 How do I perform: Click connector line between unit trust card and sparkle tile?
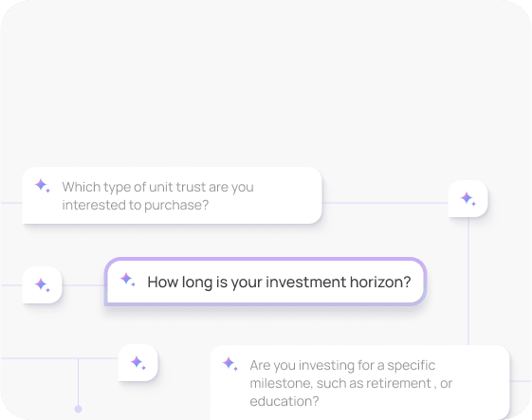pos(385,203)
